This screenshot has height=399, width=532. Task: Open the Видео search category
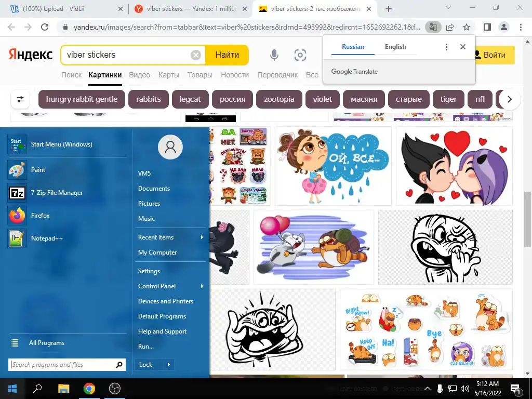139,75
